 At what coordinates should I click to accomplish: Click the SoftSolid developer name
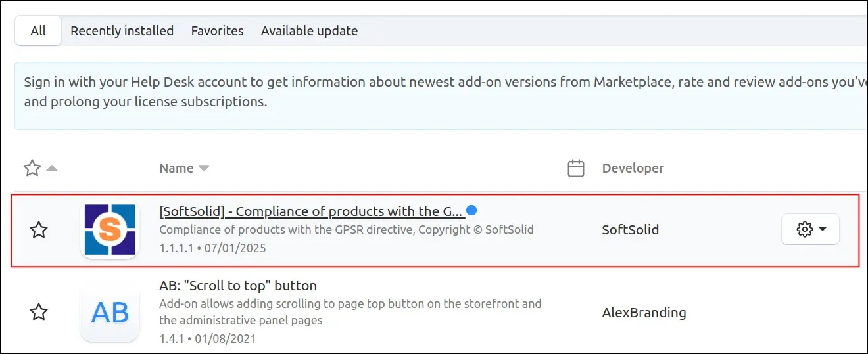click(x=630, y=230)
